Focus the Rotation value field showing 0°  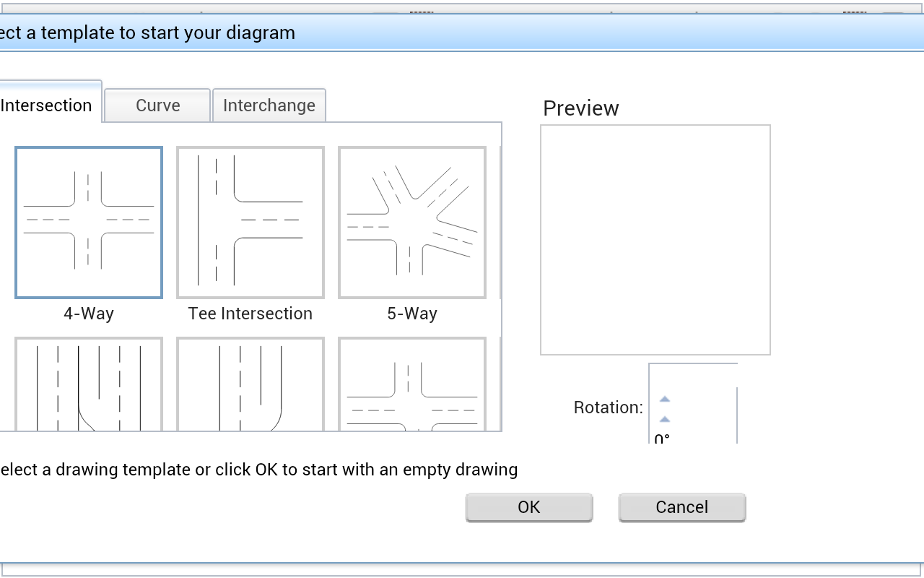point(662,438)
